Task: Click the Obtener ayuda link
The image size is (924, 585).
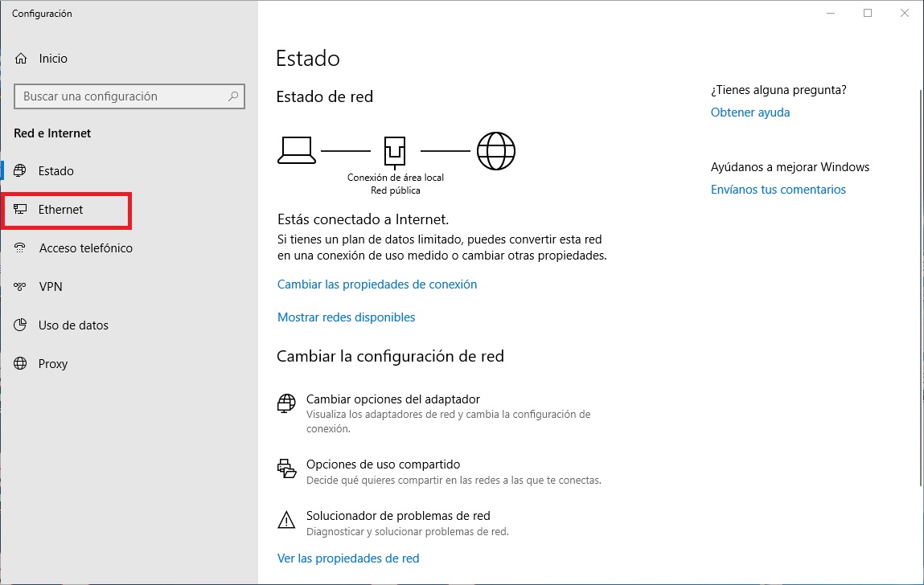Action: click(750, 112)
